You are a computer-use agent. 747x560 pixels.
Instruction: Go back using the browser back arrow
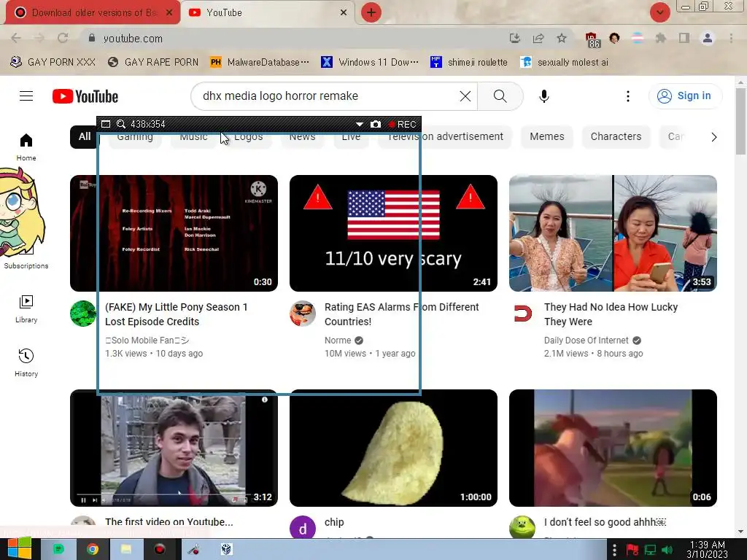point(16,38)
